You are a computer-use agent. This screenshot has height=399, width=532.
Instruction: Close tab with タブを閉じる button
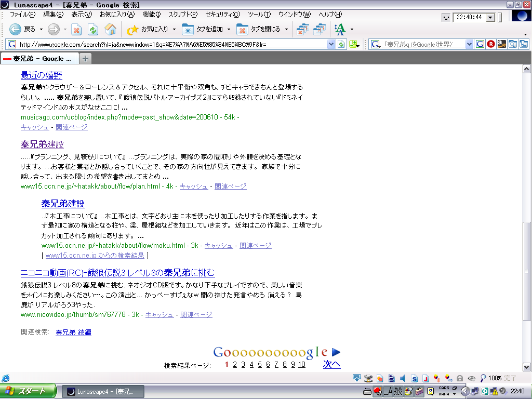(259, 30)
